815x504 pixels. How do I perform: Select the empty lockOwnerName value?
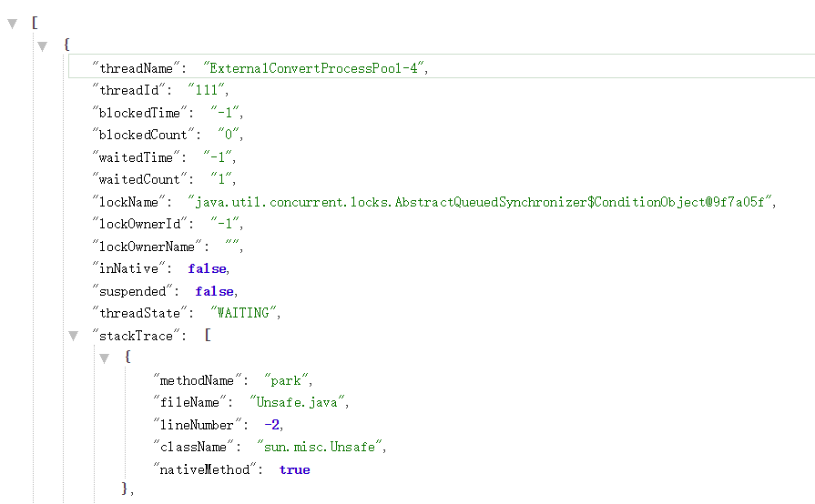[232, 243]
